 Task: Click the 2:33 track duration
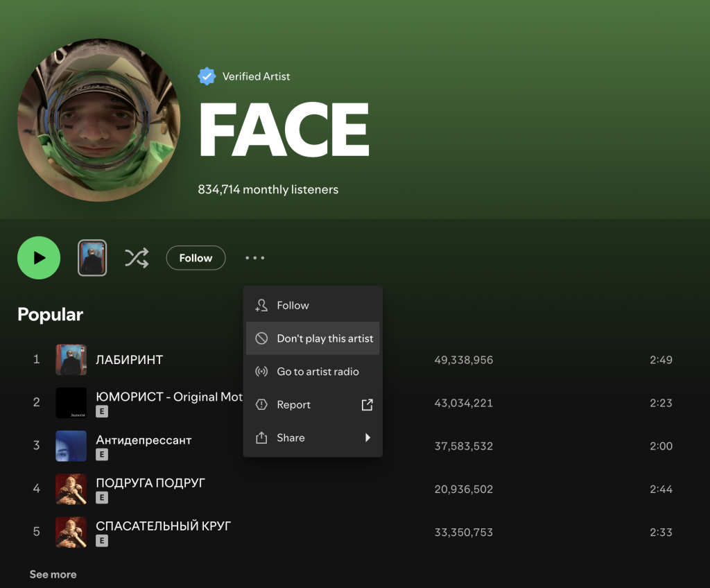pos(661,532)
